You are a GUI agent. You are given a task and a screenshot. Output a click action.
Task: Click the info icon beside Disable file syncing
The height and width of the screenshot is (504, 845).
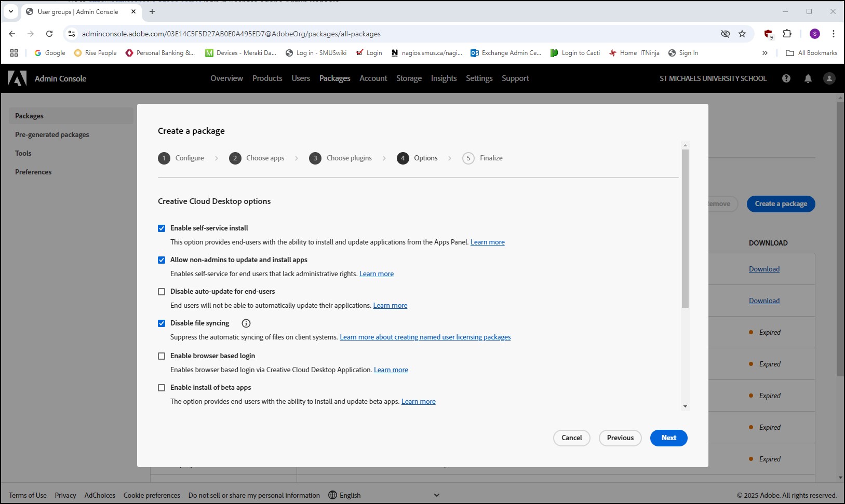[246, 323]
